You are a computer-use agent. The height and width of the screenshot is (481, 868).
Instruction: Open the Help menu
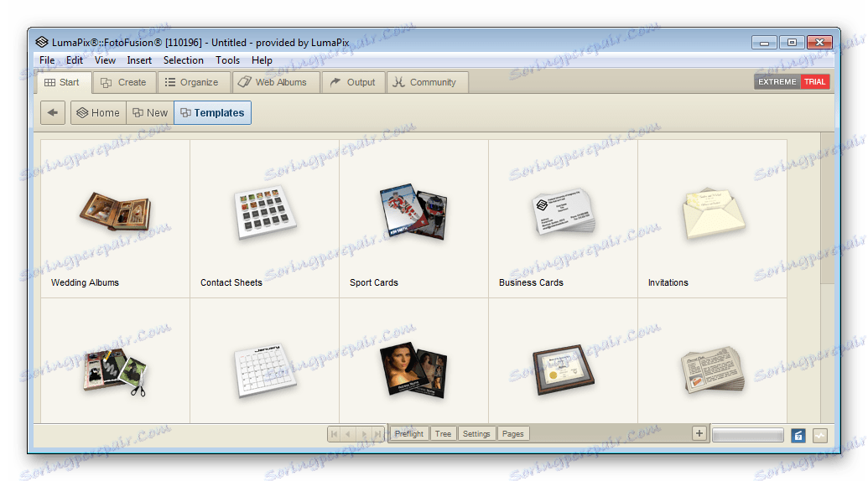pos(262,60)
